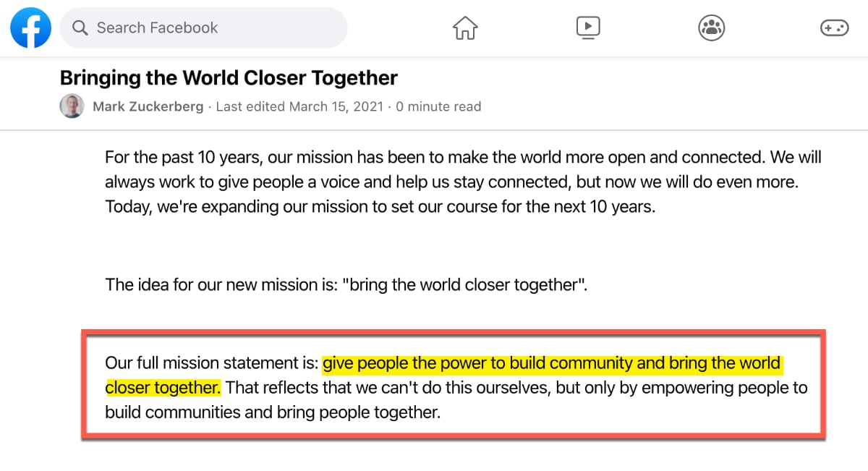Image resolution: width=868 pixels, height=471 pixels.
Task: Click the Gaming controller icon again
Action: click(x=834, y=27)
